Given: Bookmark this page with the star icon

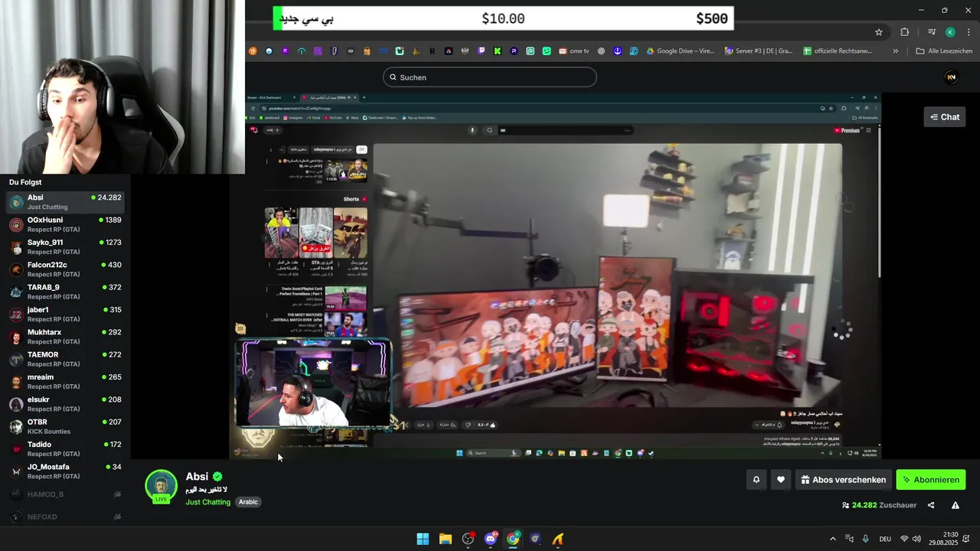Looking at the screenshot, I should click(x=879, y=32).
